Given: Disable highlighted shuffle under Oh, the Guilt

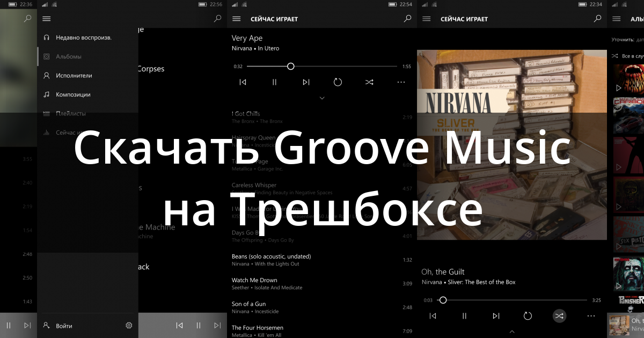Looking at the screenshot, I should click(559, 316).
